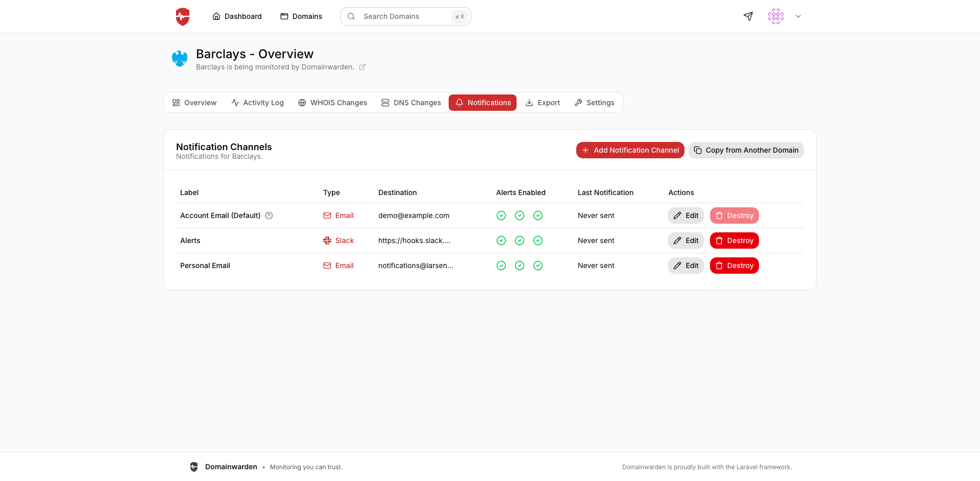Image resolution: width=980 pixels, height=481 pixels.
Task: Click Never sent in Alerts row
Action: (x=596, y=240)
